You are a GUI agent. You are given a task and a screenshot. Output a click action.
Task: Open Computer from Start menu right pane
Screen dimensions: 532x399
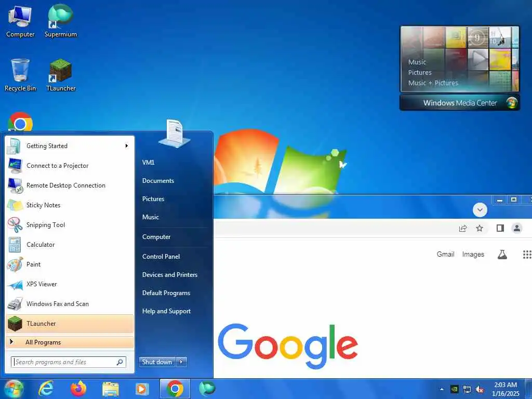tap(156, 237)
